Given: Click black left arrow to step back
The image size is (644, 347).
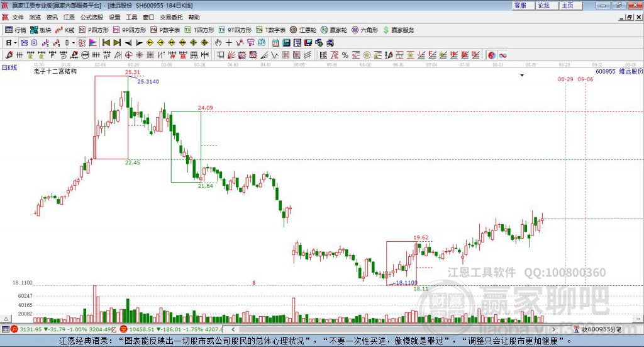Looking at the screenshot, I should (128, 43).
